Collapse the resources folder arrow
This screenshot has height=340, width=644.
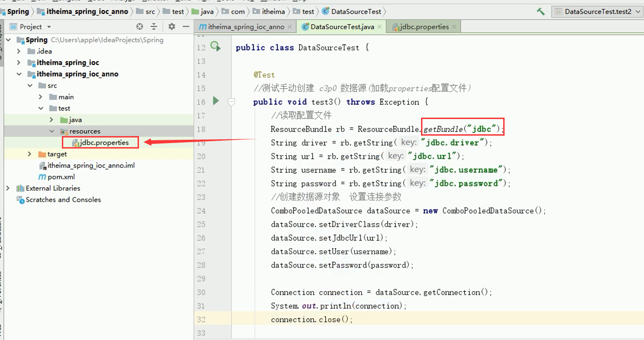(52, 131)
